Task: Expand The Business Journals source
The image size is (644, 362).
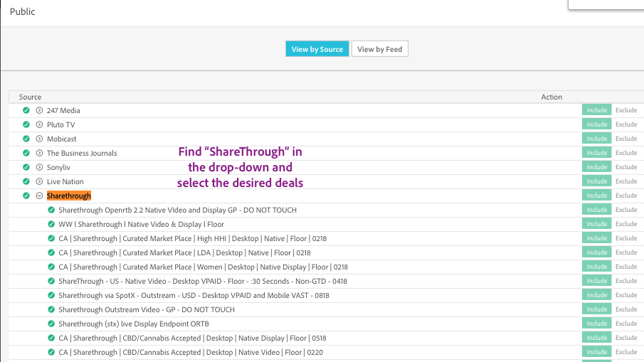Action: (39, 153)
